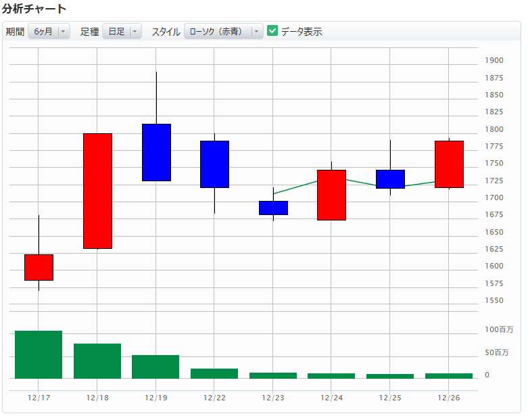Click the 12/23 date label on axis

click(x=273, y=398)
